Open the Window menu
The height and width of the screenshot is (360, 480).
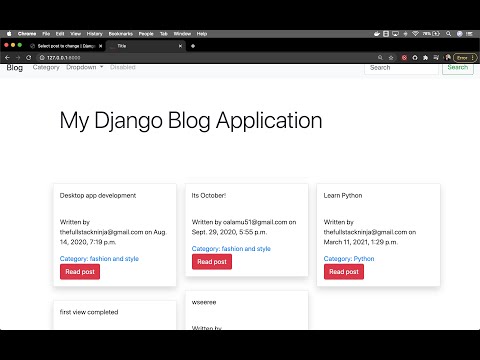(x=182, y=34)
